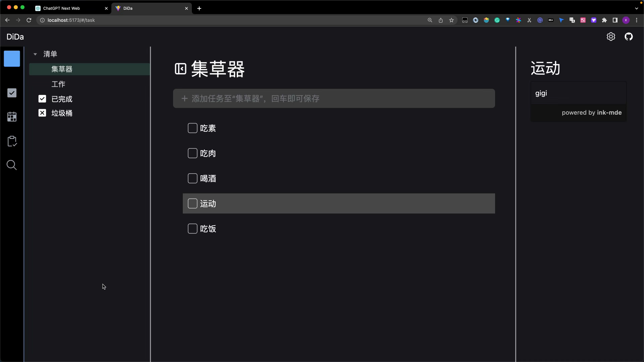Viewport: 644px width, 362px height.
Task: Check off the 喝酒 task
Action: click(x=193, y=178)
